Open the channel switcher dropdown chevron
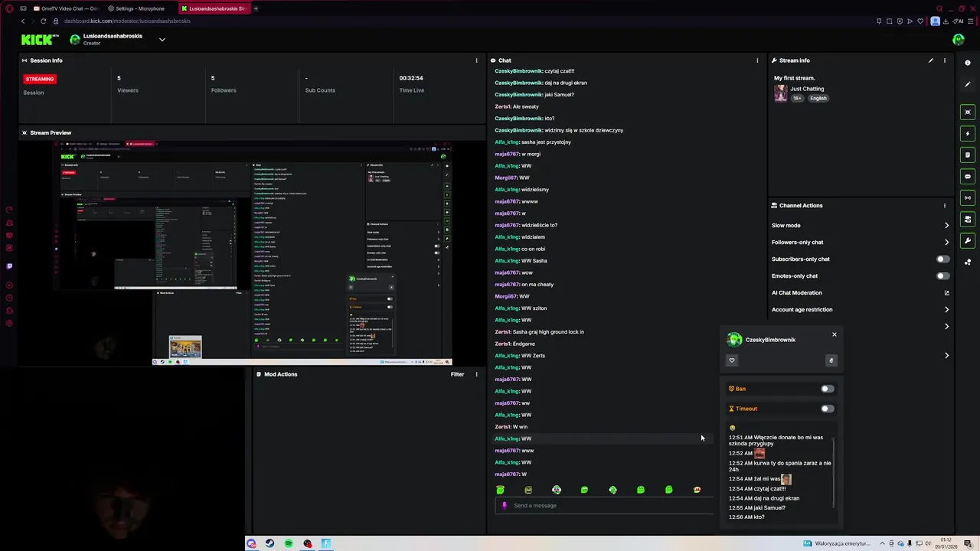Image resolution: width=980 pixels, height=551 pixels. (x=162, y=40)
